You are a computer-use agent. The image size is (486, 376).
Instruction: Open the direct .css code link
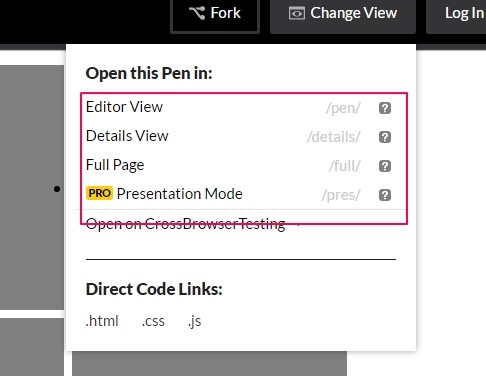(x=153, y=321)
